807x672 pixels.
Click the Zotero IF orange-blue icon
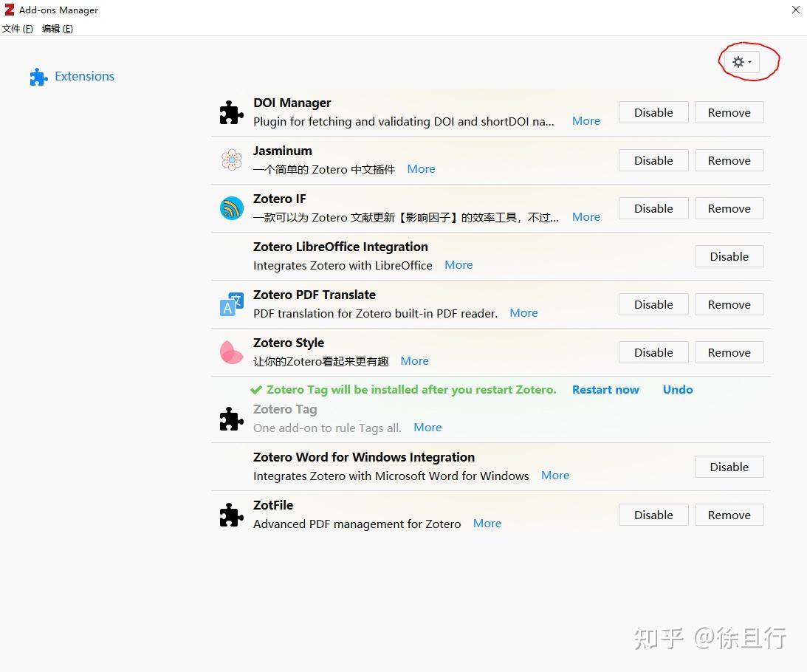point(232,208)
